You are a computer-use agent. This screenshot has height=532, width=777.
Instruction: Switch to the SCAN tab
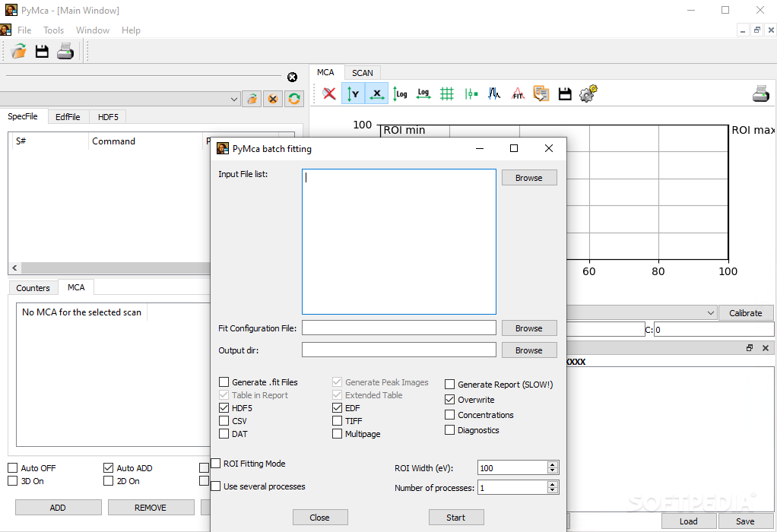pos(362,73)
